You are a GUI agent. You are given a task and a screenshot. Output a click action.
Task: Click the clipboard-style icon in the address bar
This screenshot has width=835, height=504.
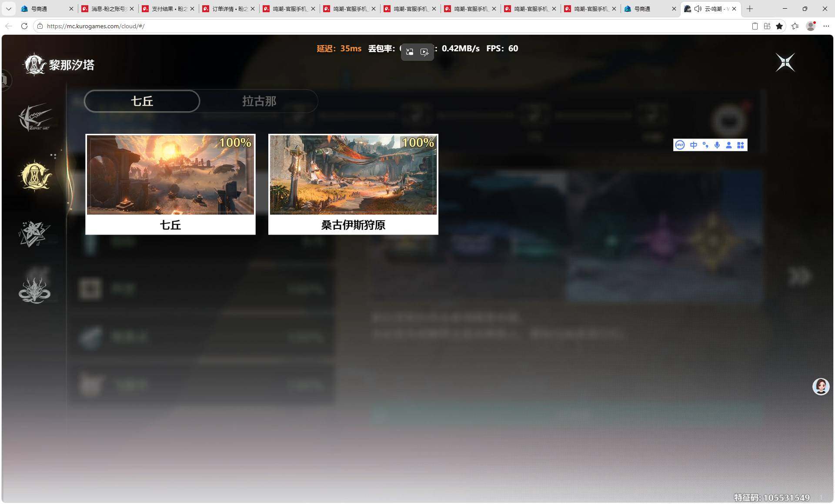click(755, 26)
